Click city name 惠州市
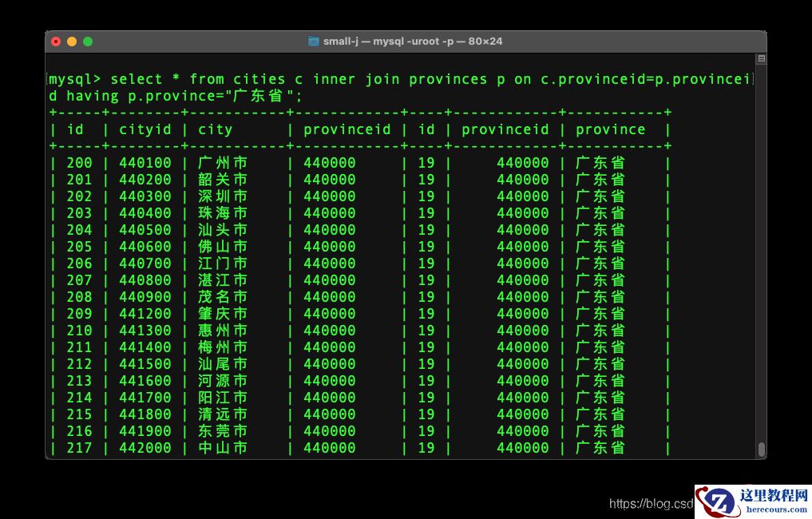 click(223, 331)
